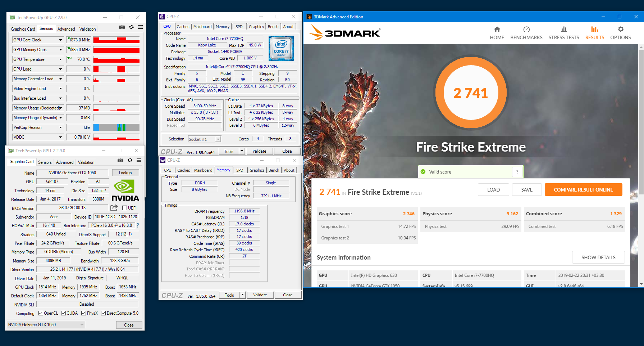Click the 2 741 score circle
Image resolution: width=644 pixels, height=346 pixels.
(x=470, y=93)
